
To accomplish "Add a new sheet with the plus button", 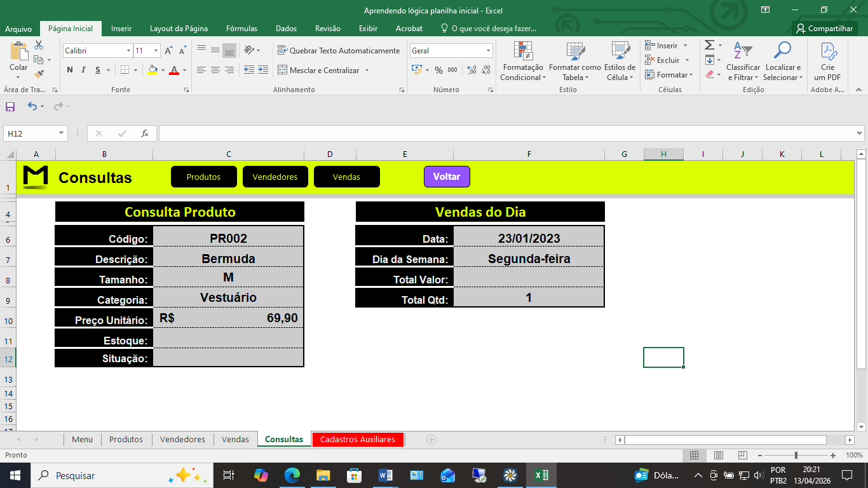I will pyautogui.click(x=431, y=439).
